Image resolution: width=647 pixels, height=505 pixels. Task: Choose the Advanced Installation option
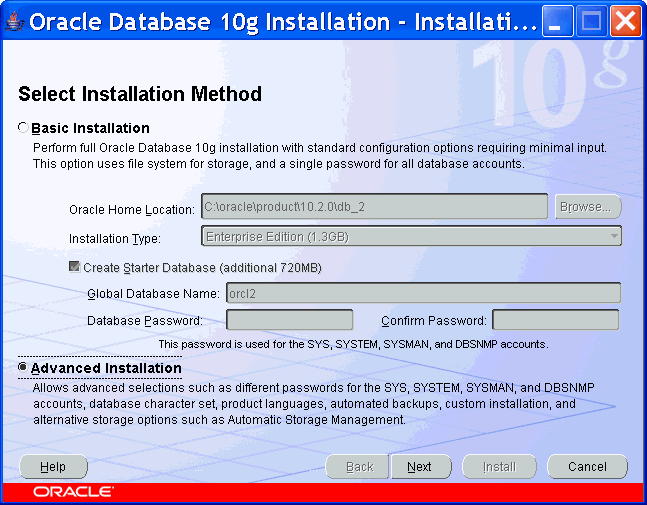coord(24,368)
